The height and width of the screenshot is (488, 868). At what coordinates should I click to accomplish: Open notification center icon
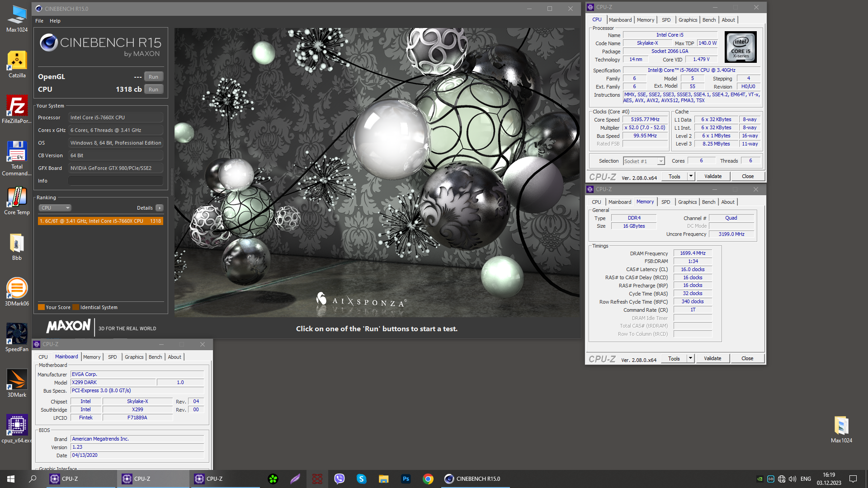point(853,479)
